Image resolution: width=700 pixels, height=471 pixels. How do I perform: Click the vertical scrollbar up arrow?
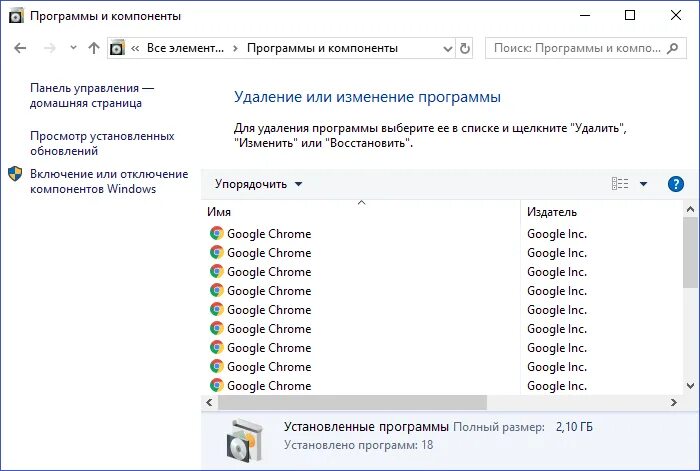click(690, 209)
